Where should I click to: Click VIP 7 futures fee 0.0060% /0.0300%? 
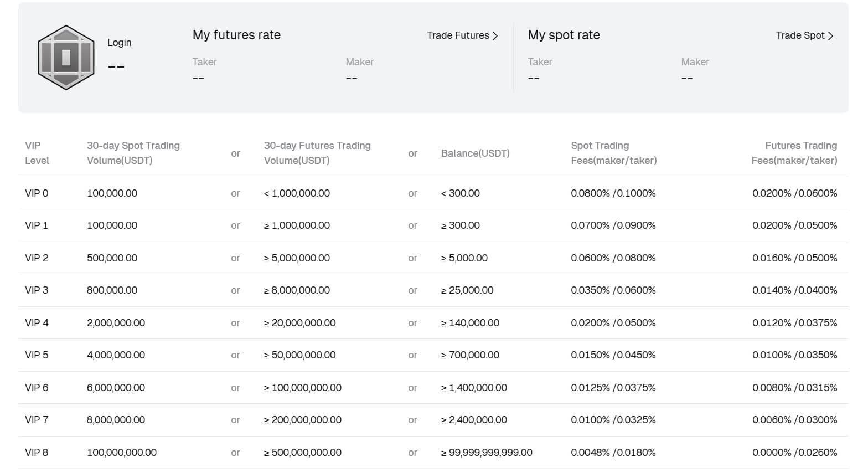[795, 420]
